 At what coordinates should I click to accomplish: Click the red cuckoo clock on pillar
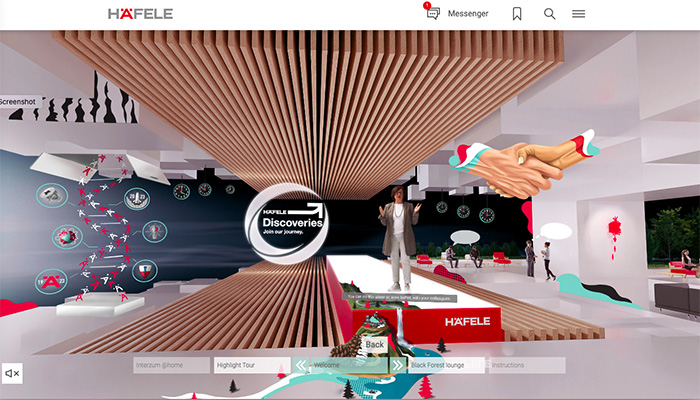615,236
